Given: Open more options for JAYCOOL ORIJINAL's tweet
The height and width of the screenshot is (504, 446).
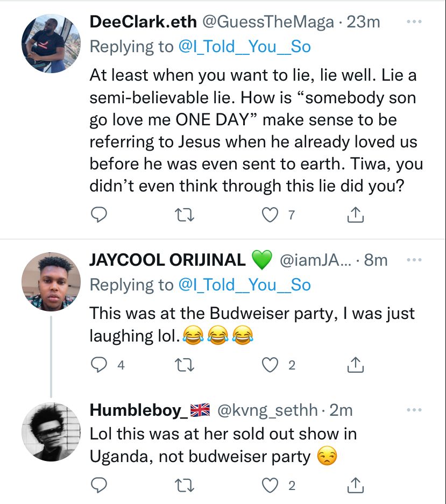Looking at the screenshot, I should click(414, 260).
